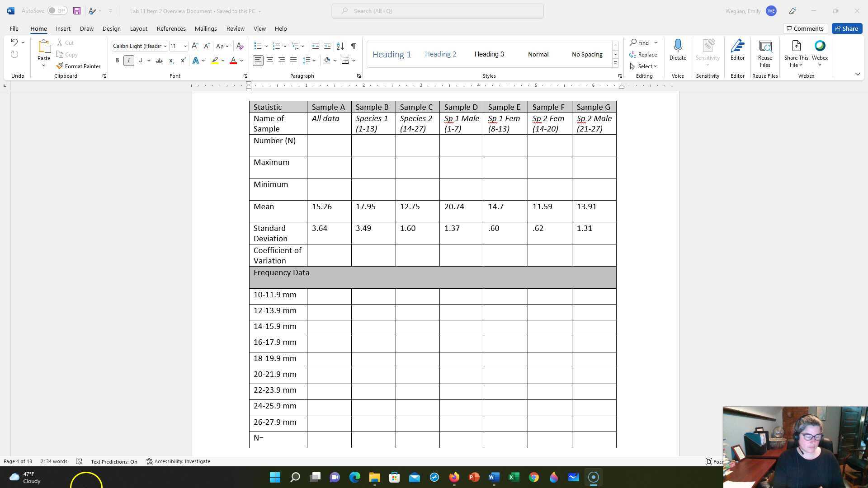This screenshot has width=868, height=488.
Task: Turn off italic formatting
Action: (x=128, y=60)
